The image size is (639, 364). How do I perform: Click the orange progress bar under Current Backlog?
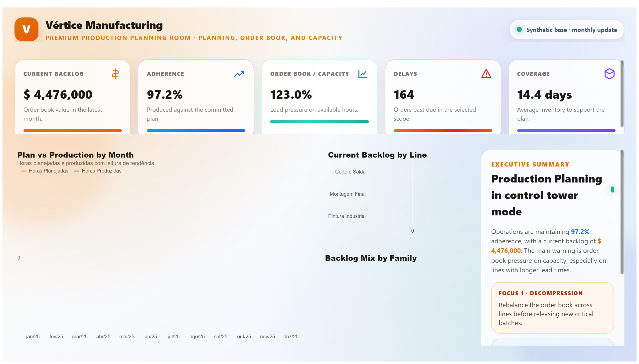(x=73, y=130)
